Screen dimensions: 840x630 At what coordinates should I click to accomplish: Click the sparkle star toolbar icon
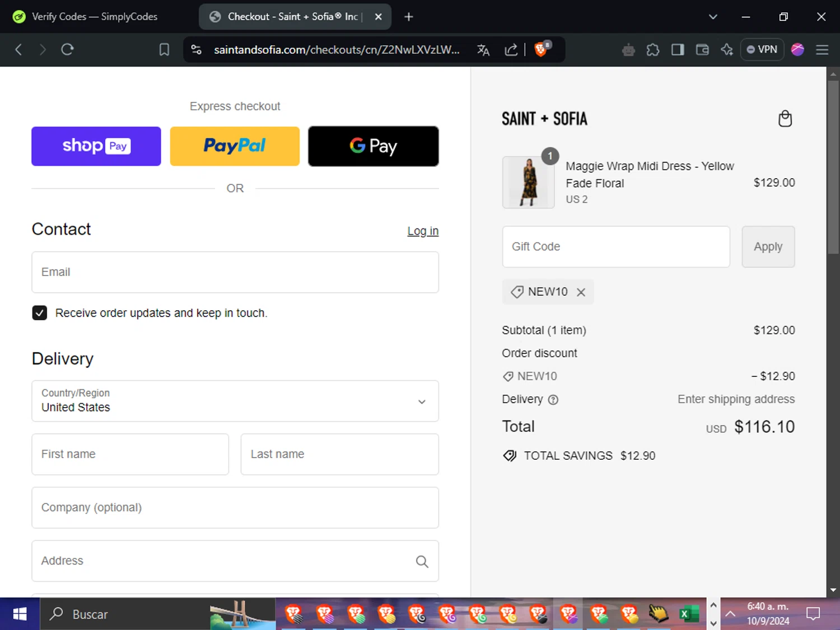click(x=727, y=50)
